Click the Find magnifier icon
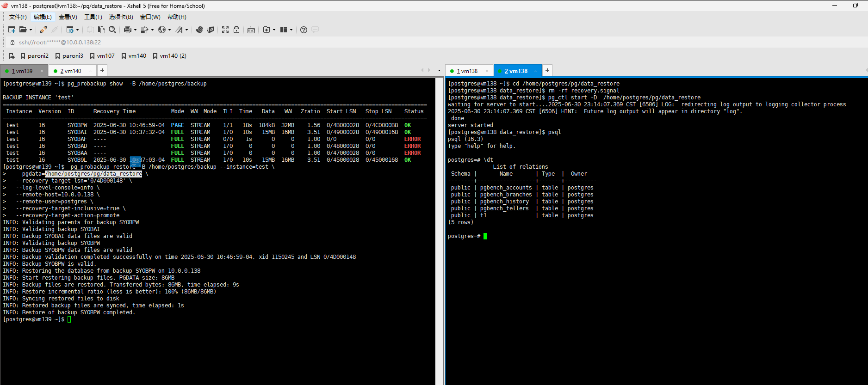Viewport: 868px width, 385px height. pos(112,30)
